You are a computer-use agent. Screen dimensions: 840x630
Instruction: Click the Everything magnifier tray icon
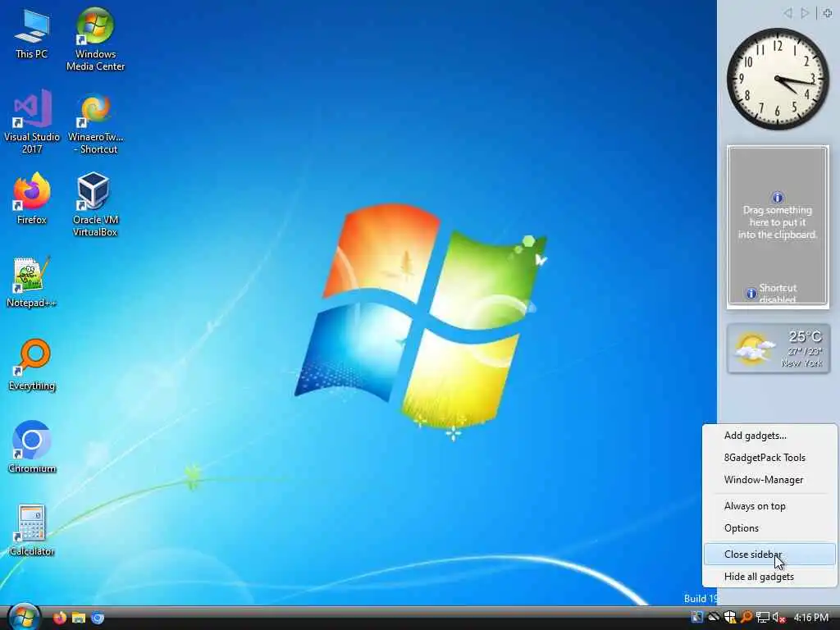pos(746,617)
